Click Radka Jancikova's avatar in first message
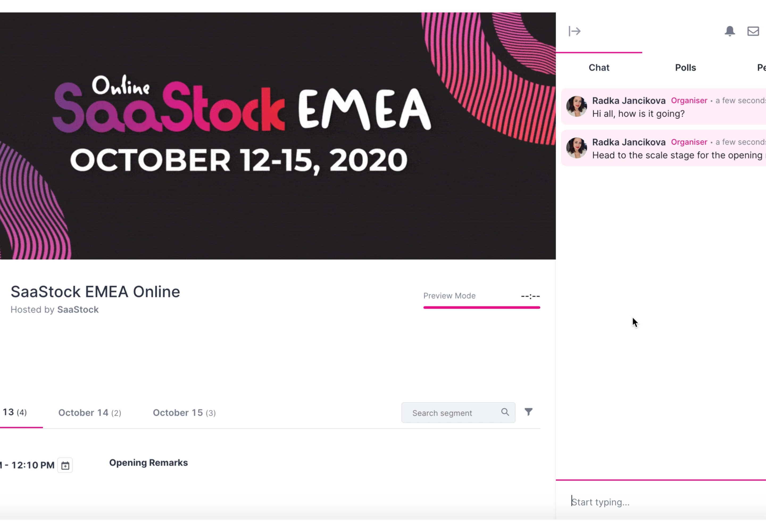Screen dimensions: 766x532 (x=576, y=106)
